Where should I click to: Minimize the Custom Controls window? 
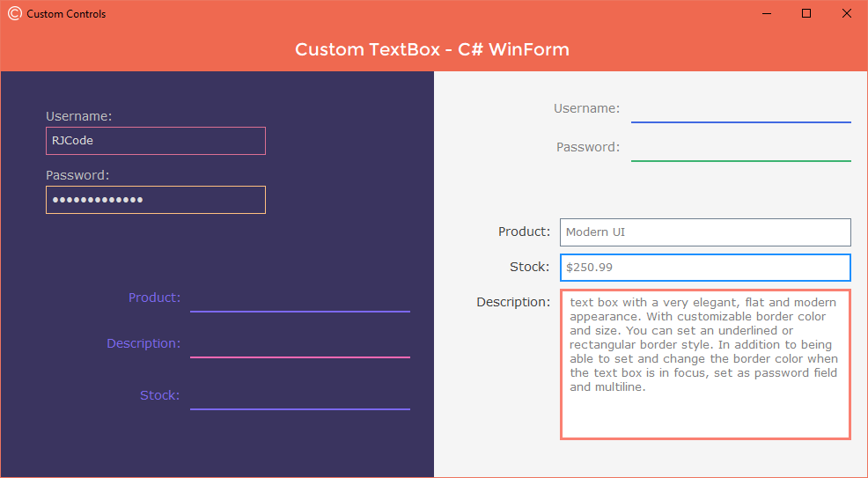tap(766, 13)
